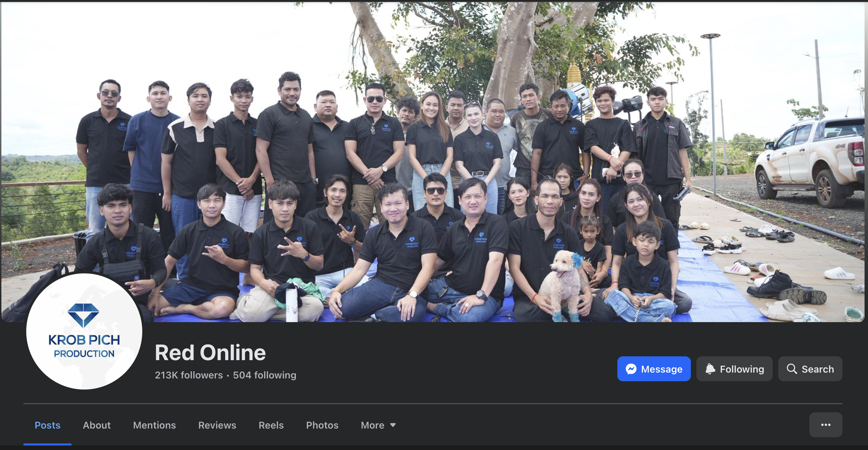The image size is (868, 450).
Task: Open the three-dots page options menu
Action: 826,425
